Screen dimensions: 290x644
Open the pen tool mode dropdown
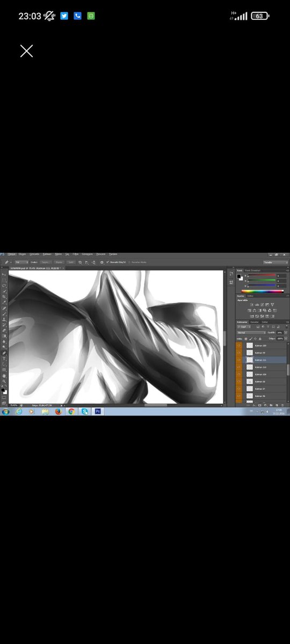pyautogui.click(x=21, y=262)
